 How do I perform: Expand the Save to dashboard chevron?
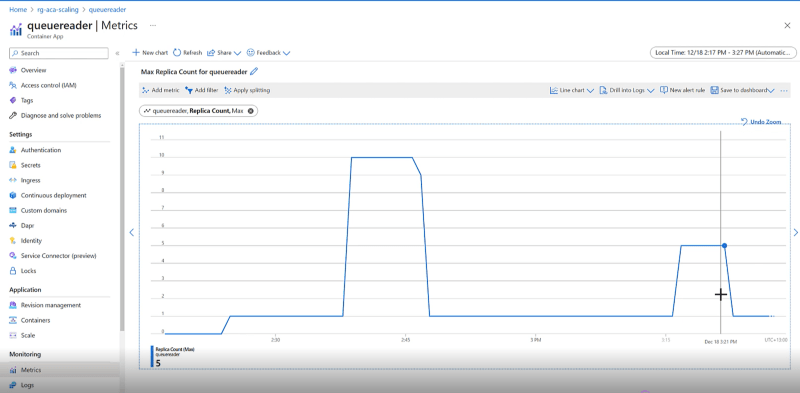pos(771,91)
